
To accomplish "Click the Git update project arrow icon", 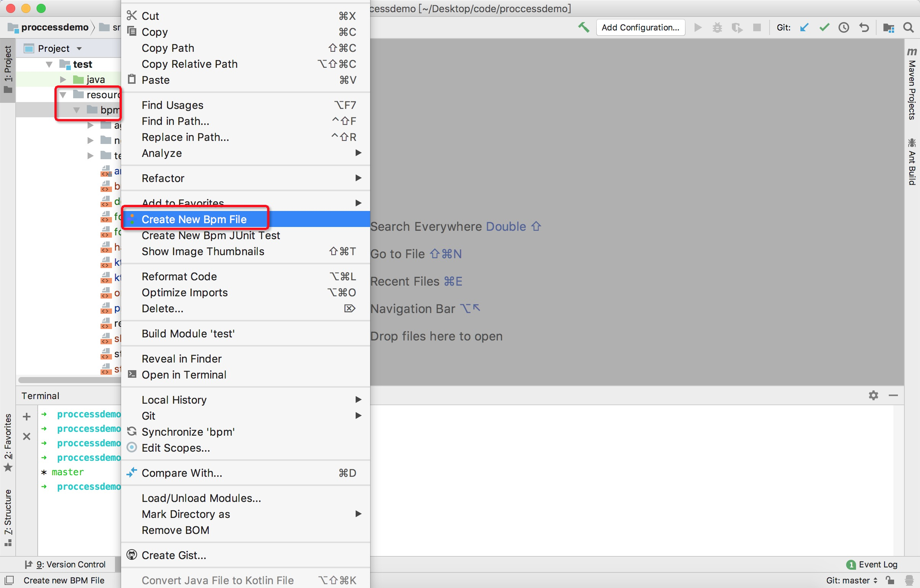I will pyautogui.click(x=804, y=27).
